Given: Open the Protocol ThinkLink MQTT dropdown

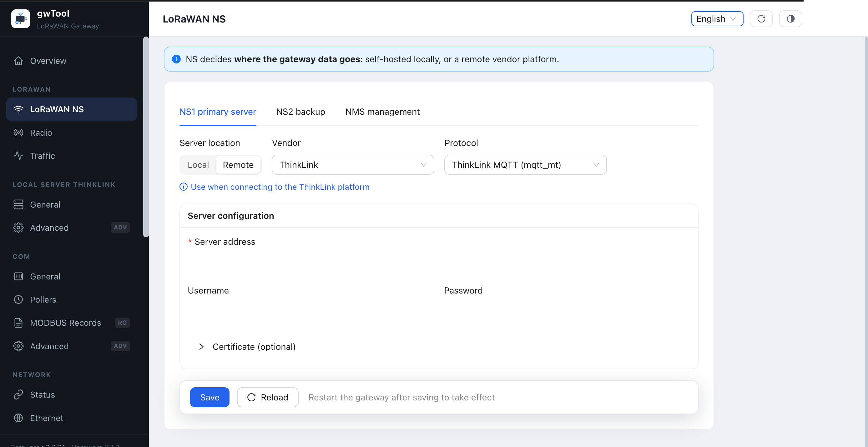Looking at the screenshot, I should click(525, 165).
